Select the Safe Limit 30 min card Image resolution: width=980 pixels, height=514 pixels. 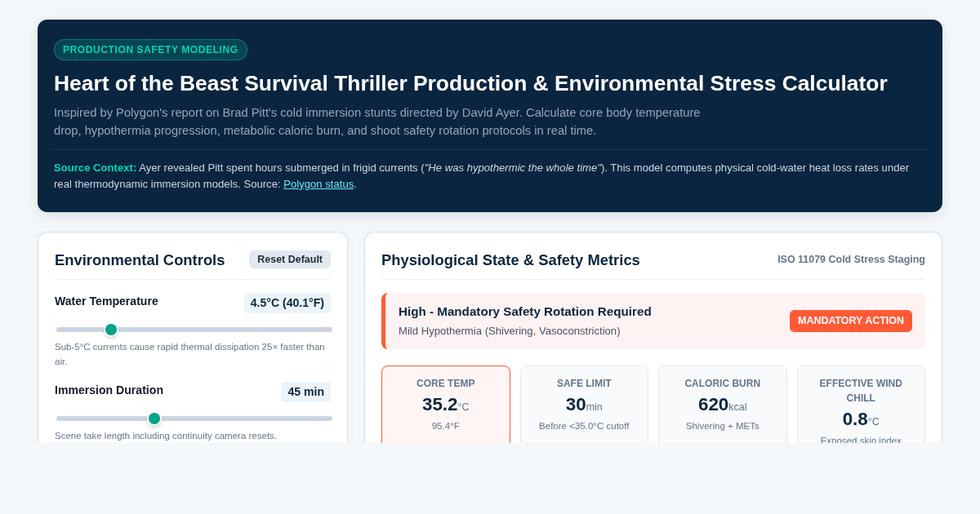pos(584,405)
